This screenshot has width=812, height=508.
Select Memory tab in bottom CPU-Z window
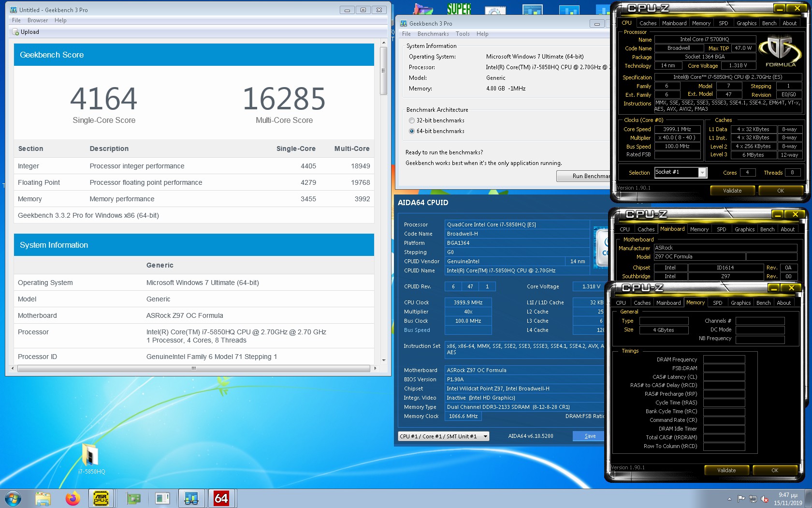pos(696,302)
